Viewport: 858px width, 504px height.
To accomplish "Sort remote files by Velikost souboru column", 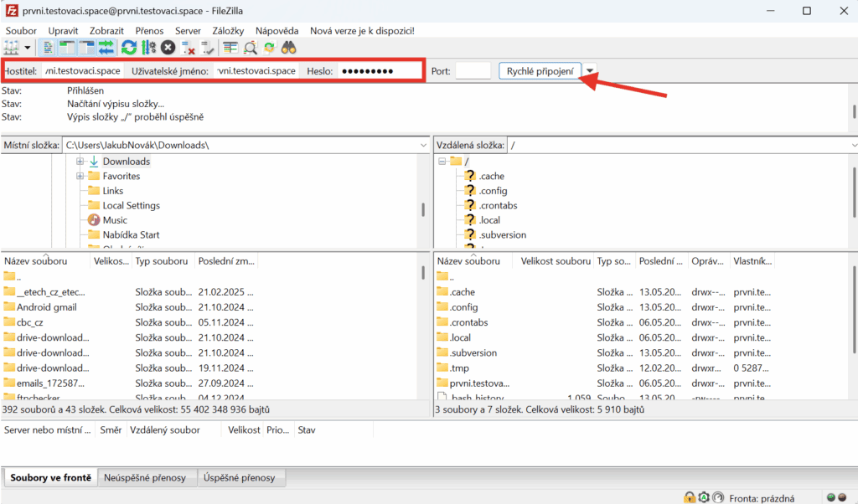I will pyautogui.click(x=553, y=261).
